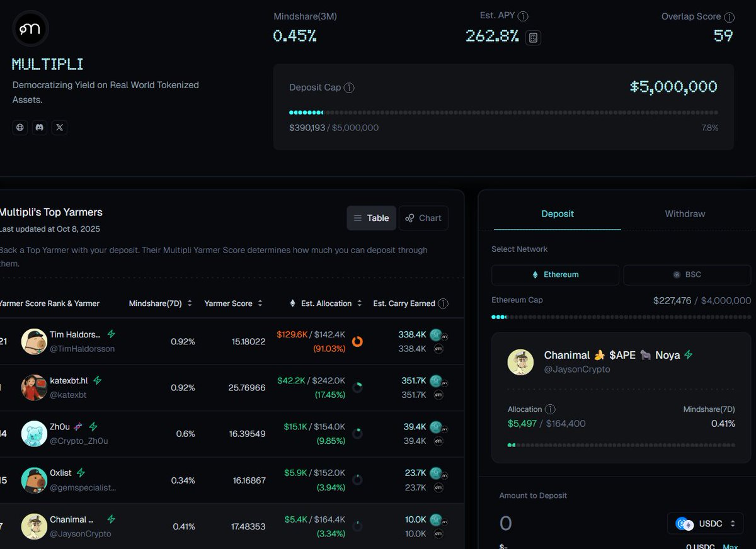The height and width of the screenshot is (549, 756).
Task: Open the Withdraw tab
Action: (x=685, y=214)
